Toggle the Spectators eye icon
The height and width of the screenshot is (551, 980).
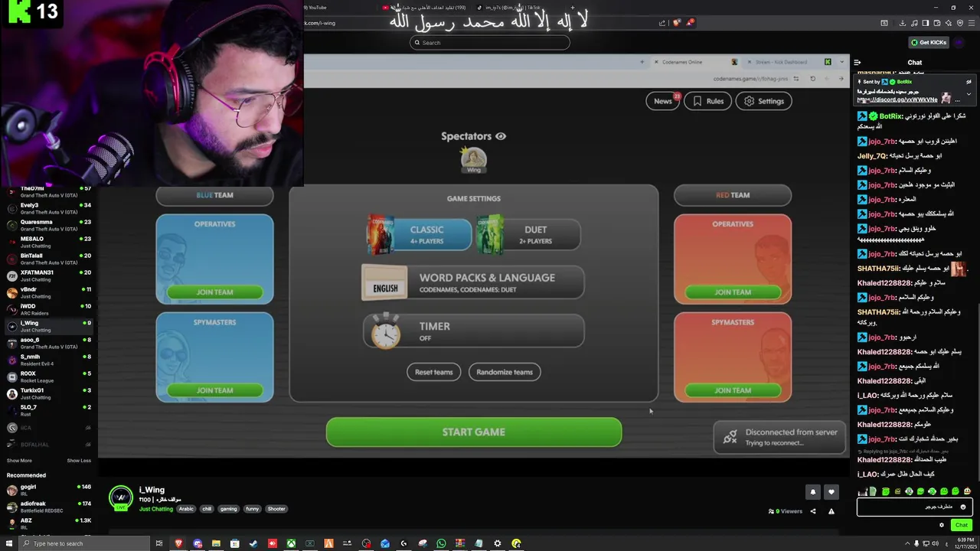(501, 136)
